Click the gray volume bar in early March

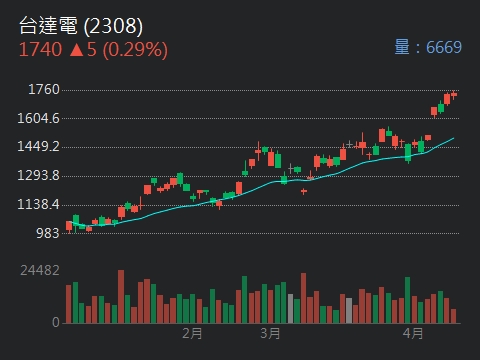290,308
